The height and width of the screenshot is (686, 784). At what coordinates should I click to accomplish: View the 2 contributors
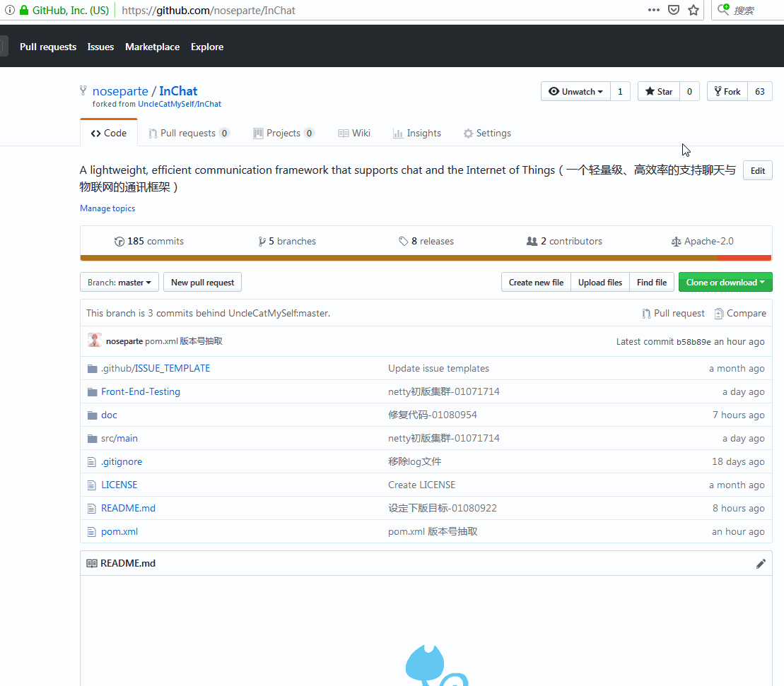pos(564,242)
